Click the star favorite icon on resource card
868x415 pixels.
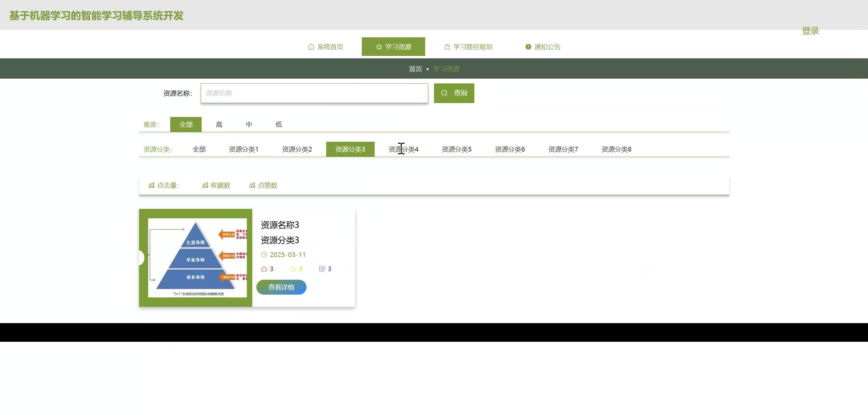coord(293,269)
